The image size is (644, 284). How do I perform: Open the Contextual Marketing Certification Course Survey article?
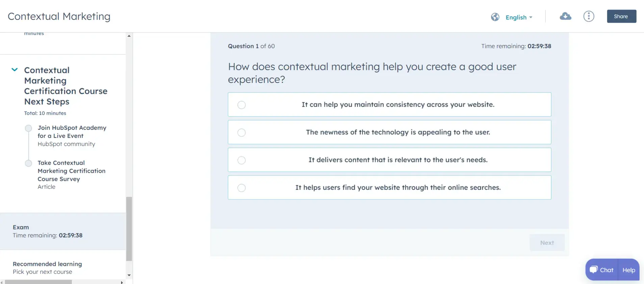coord(71,171)
